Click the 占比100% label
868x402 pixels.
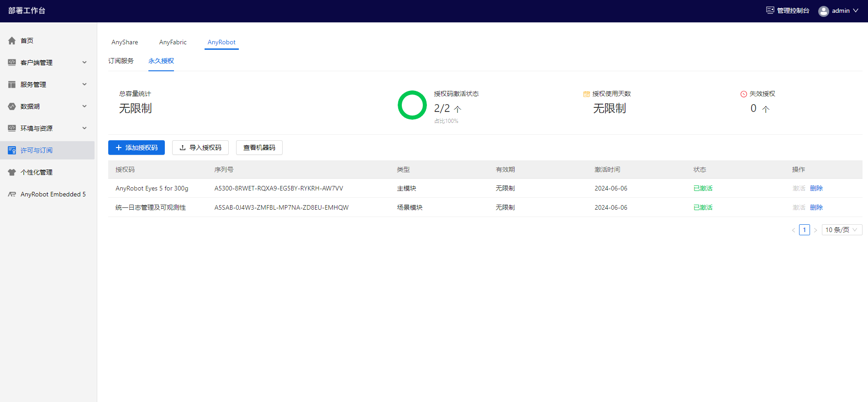[446, 121]
